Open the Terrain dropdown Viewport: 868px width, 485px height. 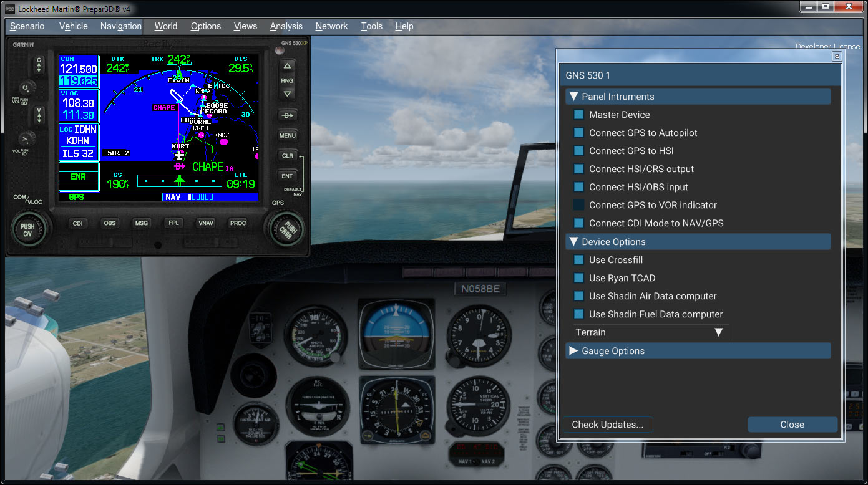[651, 332]
